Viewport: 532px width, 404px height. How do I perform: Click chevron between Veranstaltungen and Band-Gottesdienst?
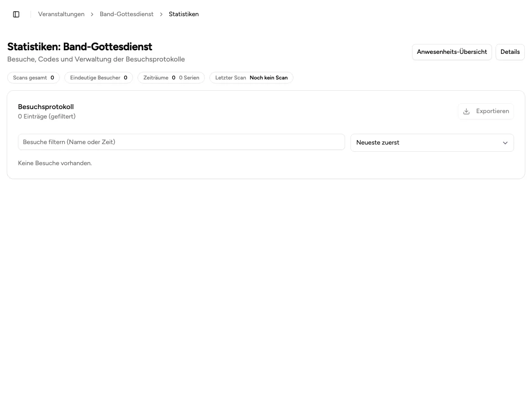(92, 14)
